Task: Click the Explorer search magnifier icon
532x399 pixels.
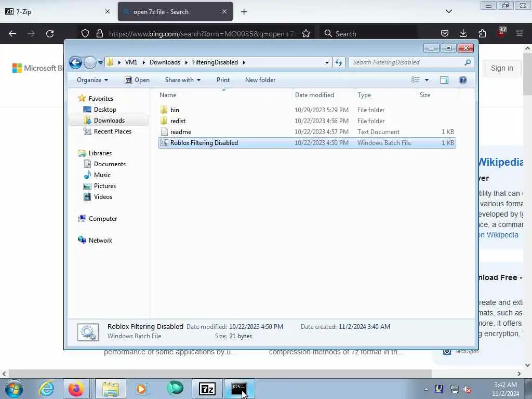Action: [468, 62]
